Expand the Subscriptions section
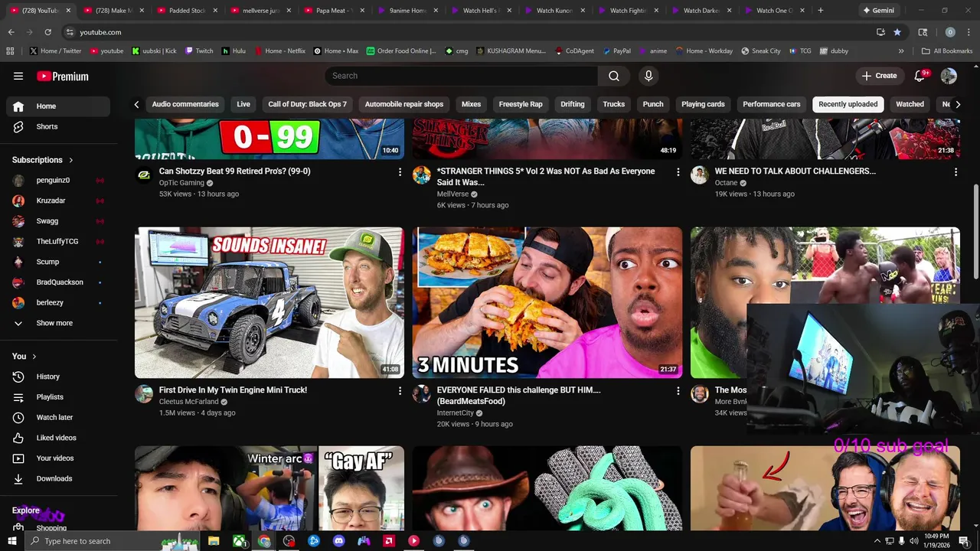Image resolution: width=980 pixels, height=551 pixels. (x=43, y=160)
